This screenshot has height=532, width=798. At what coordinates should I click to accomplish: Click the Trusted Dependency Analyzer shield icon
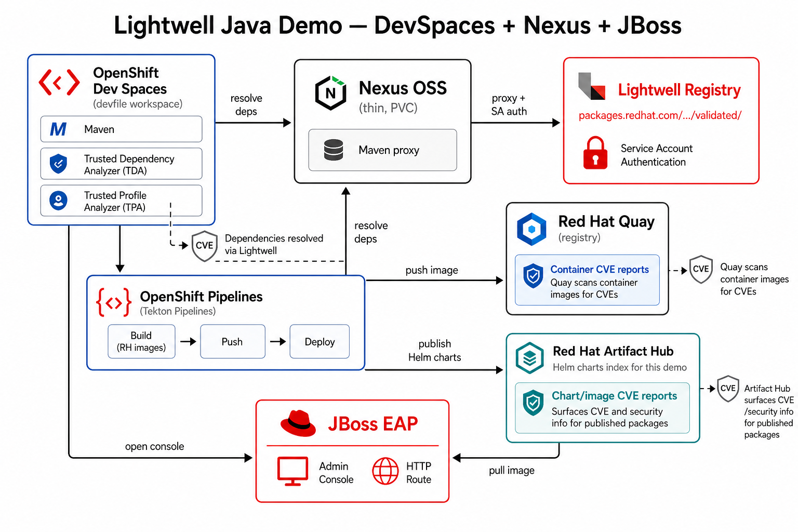point(58,164)
